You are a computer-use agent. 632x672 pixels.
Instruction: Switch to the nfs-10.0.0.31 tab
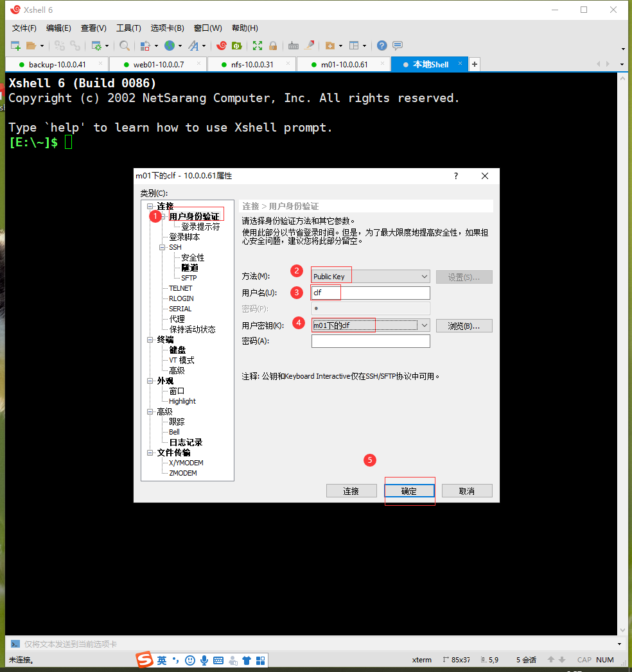click(252, 65)
